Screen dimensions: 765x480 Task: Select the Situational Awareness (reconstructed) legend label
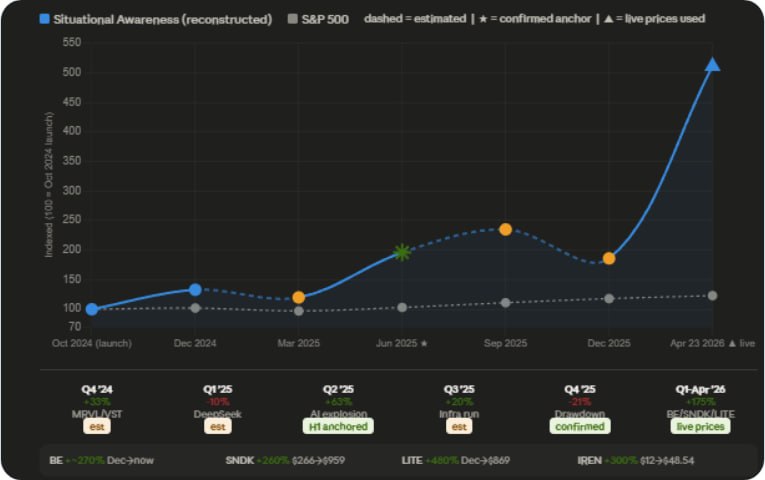pyautogui.click(x=162, y=20)
